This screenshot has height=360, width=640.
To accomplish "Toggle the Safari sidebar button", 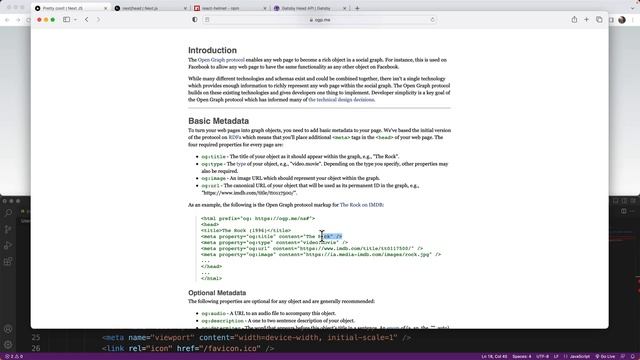I will pos(66,20).
